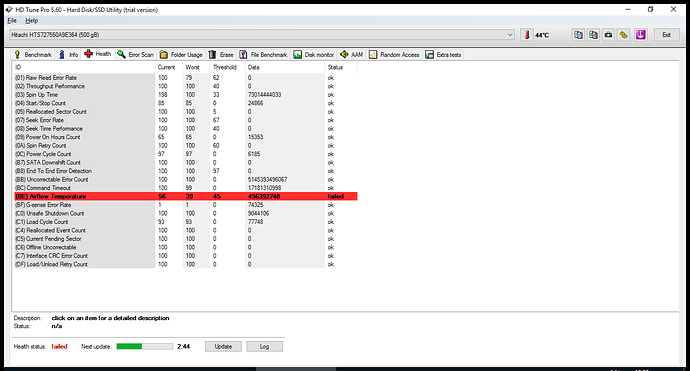Select the (0A) Spin Retry Count row
The image size is (690, 371).
coord(185,146)
